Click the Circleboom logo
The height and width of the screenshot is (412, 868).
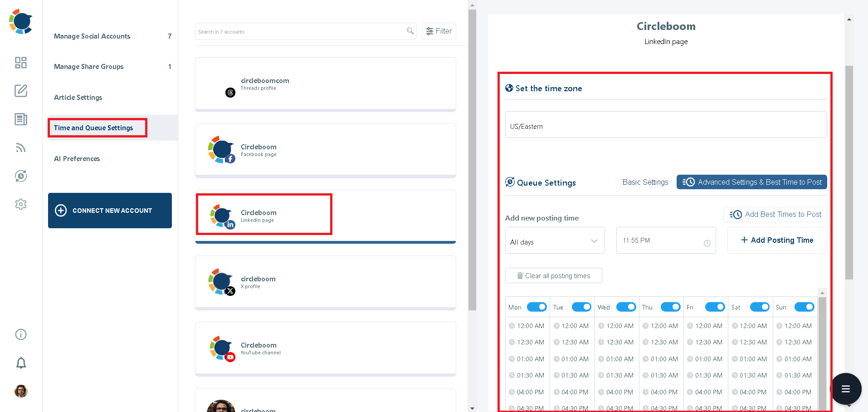(x=20, y=21)
